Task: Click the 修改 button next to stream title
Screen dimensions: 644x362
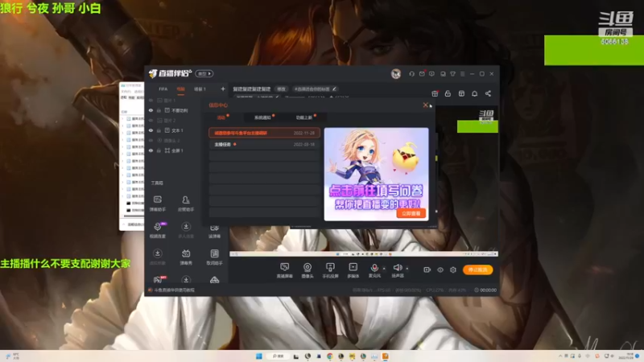Action: point(281,89)
